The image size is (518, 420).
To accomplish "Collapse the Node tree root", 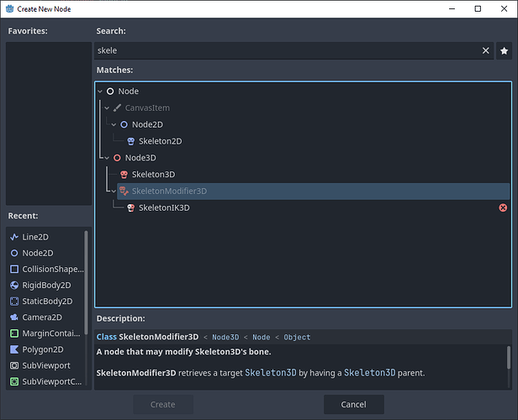I will coord(100,92).
